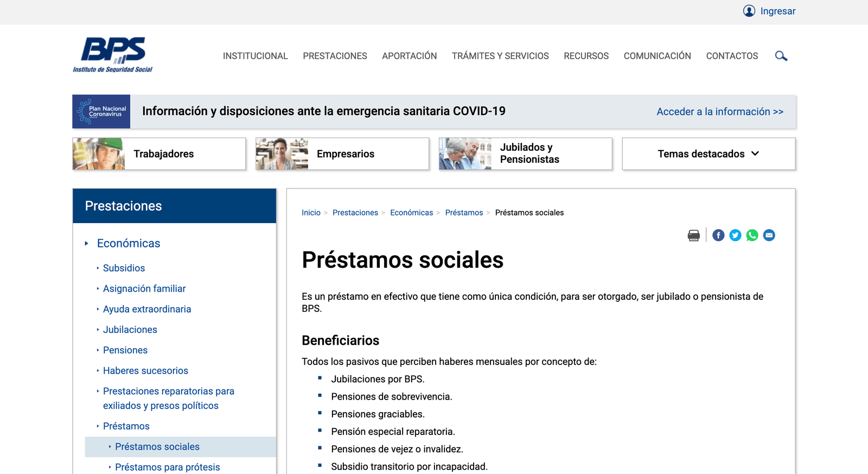Screen dimensions: 868x474
Task: Open the Ingresar login link
Action: tap(777, 11)
